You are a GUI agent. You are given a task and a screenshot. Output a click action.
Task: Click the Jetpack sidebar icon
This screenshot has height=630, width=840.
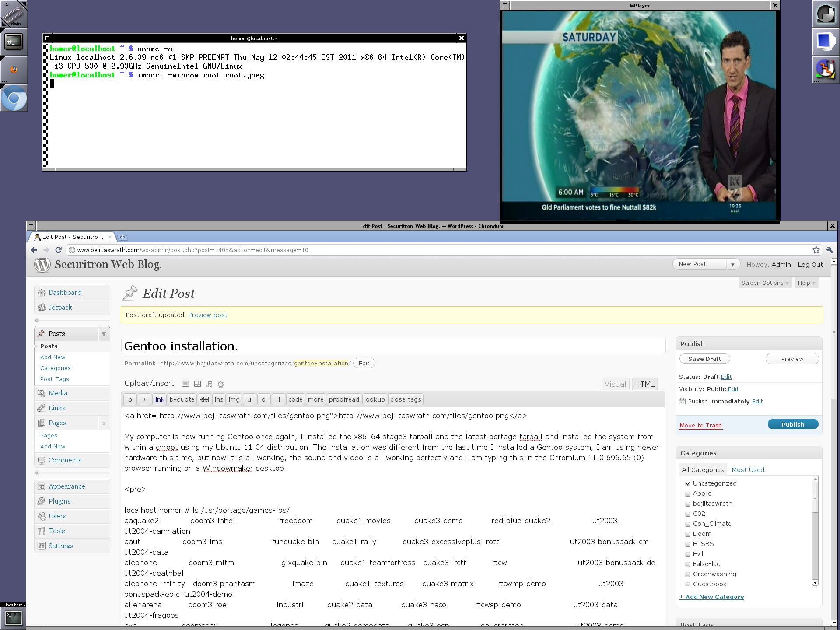point(42,308)
